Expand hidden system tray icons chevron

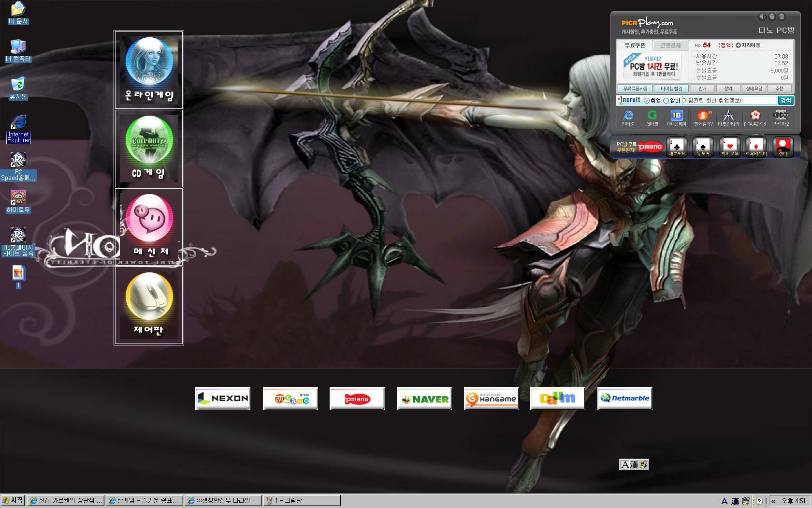tap(773, 501)
